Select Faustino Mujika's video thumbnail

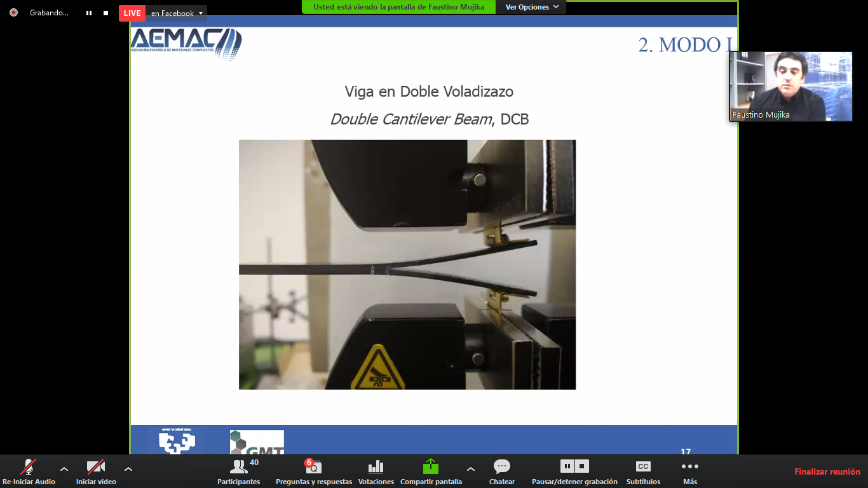[791, 86]
